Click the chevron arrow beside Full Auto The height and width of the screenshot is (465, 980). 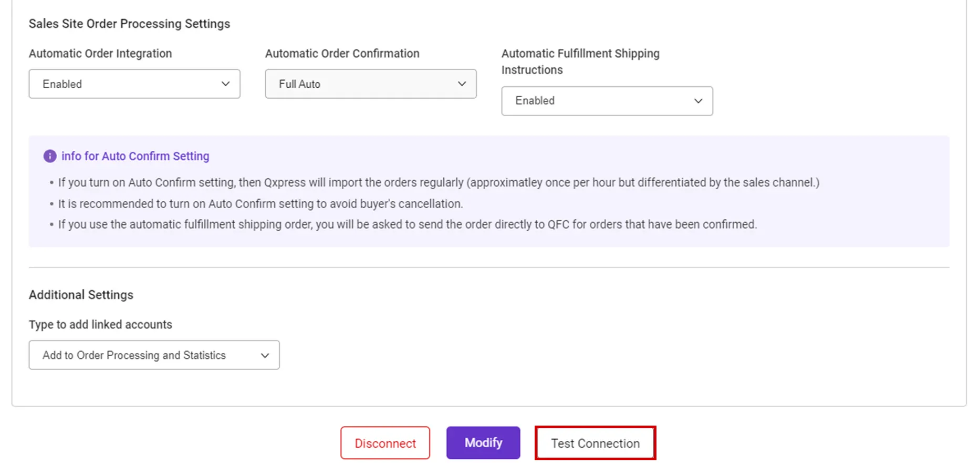point(462,84)
